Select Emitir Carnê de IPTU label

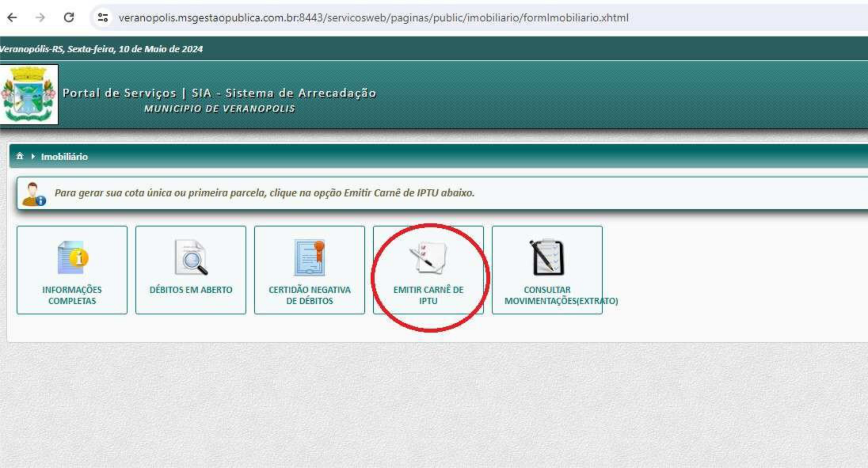point(428,295)
